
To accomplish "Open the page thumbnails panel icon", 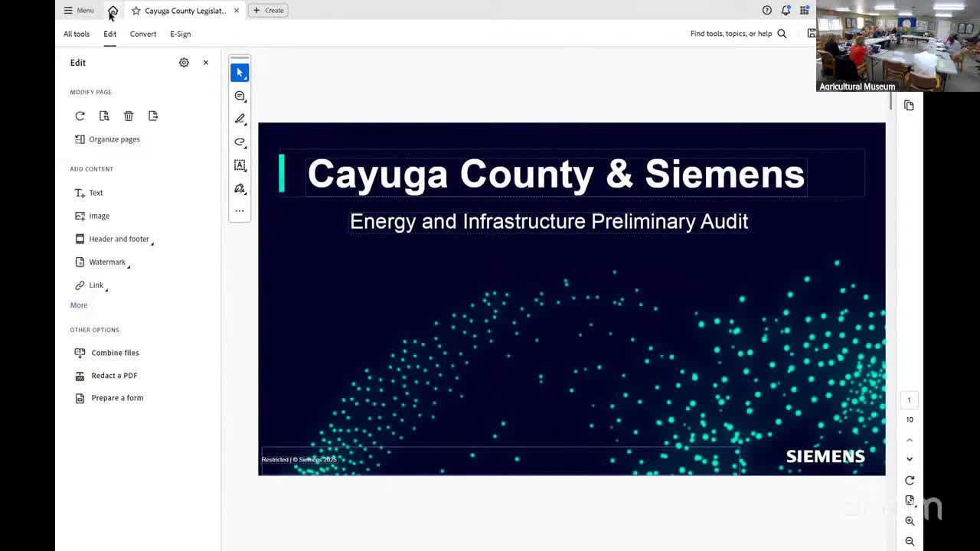I will tap(909, 106).
